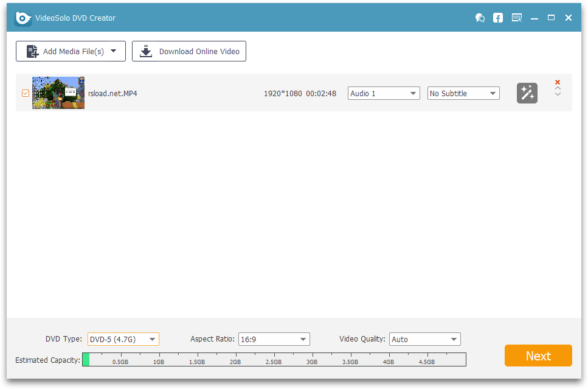The height and width of the screenshot is (389, 588).
Task: Move rsload.net.MP4 up in the list
Action: (558, 89)
